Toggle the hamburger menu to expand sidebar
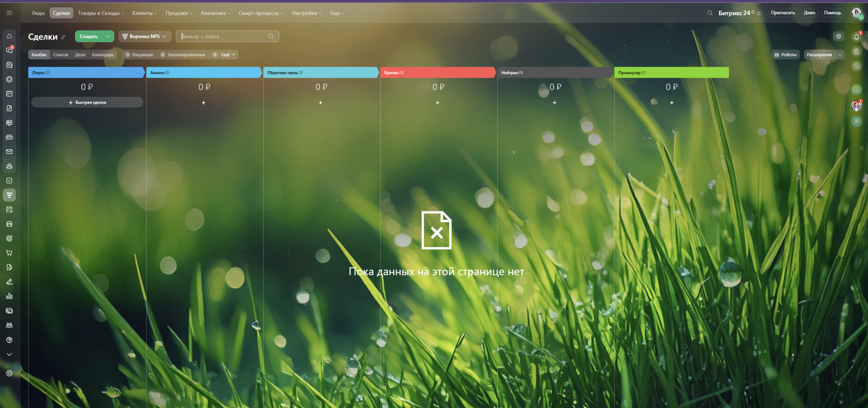The height and width of the screenshot is (408, 868). (9, 13)
